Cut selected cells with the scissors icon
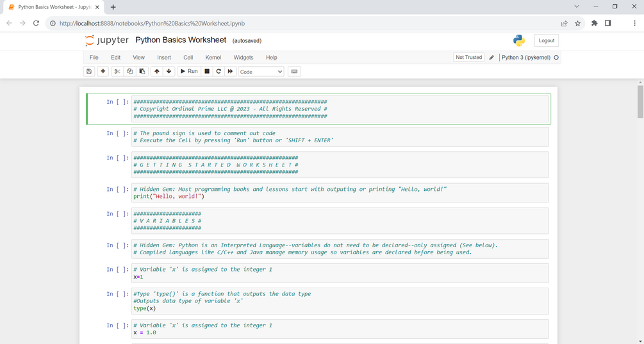Viewport: 644px width, 344px height. (x=117, y=72)
